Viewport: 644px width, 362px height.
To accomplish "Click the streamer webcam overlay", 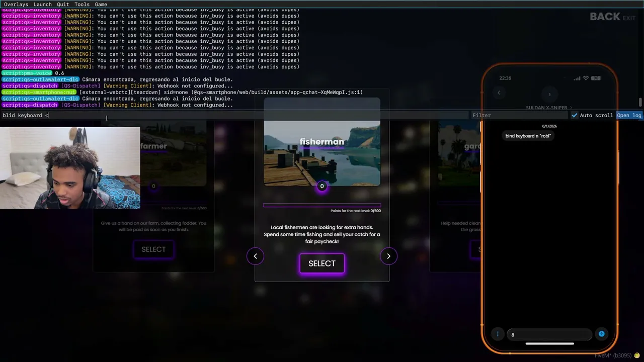I will [x=70, y=168].
